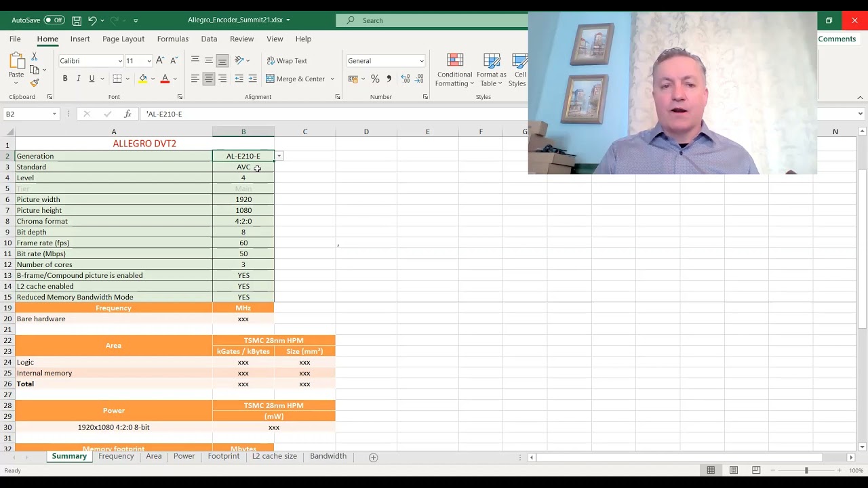Click the yellow Fill Color swatch
This screenshot has width=868, height=488.
click(143, 79)
